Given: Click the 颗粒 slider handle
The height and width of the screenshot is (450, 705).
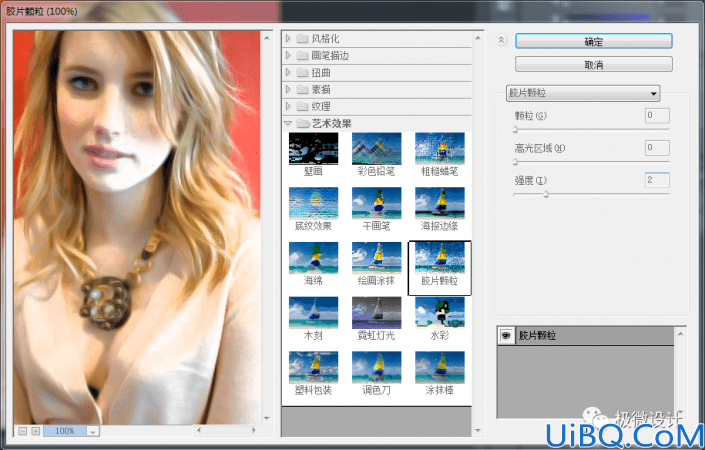Looking at the screenshot, I should (x=515, y=129).
